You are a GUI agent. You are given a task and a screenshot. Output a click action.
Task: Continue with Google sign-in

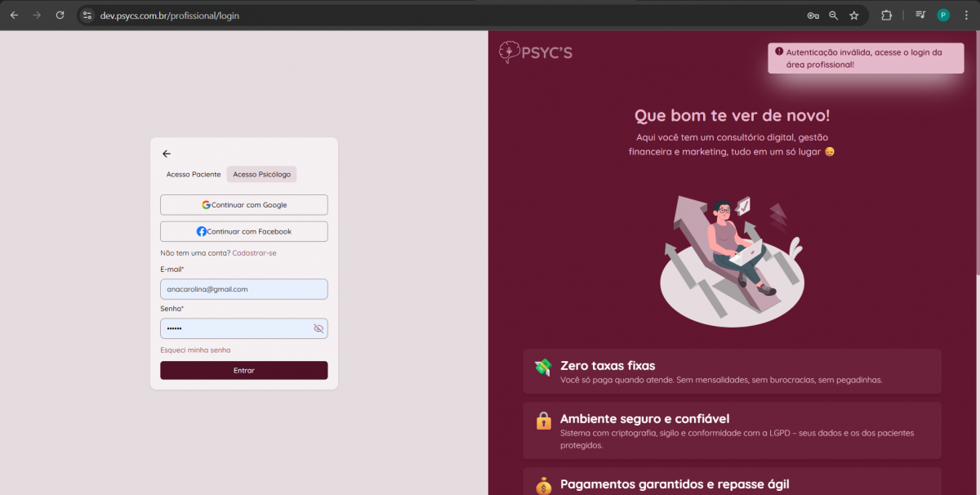click(x=244, y=205)
